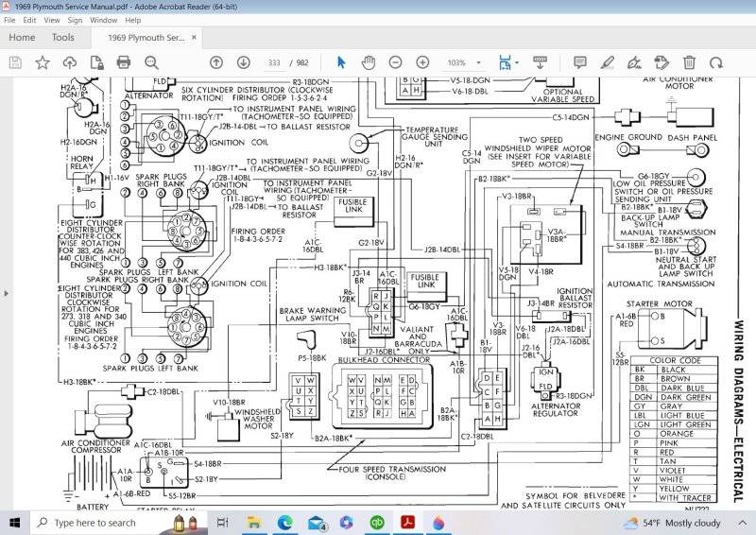Show hidden system tray icons chevron
This screenshot has height=535, width=756.
click(742, 523)
